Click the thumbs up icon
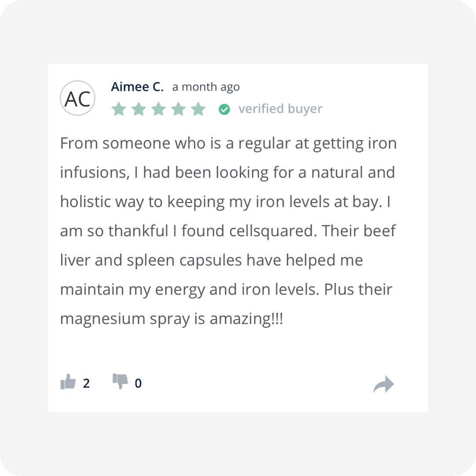 pos(68,382)
